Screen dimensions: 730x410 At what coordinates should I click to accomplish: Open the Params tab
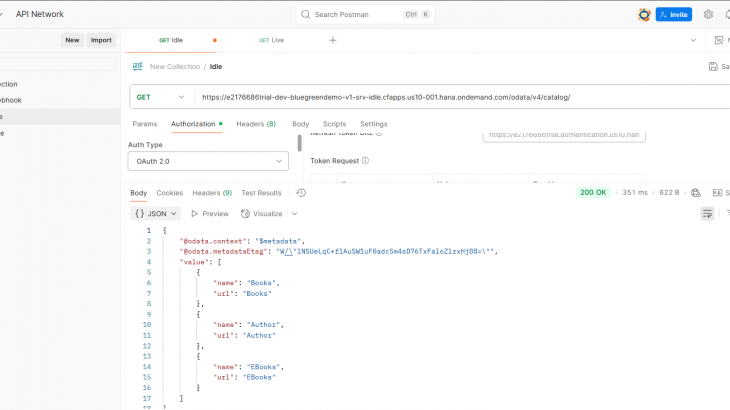point(145,124)
